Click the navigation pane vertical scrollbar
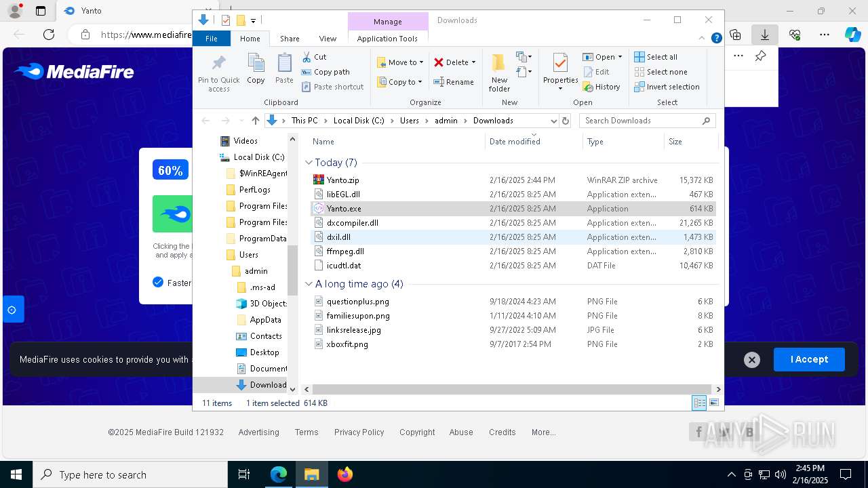The image size is (868, 488). coord(293,271)
